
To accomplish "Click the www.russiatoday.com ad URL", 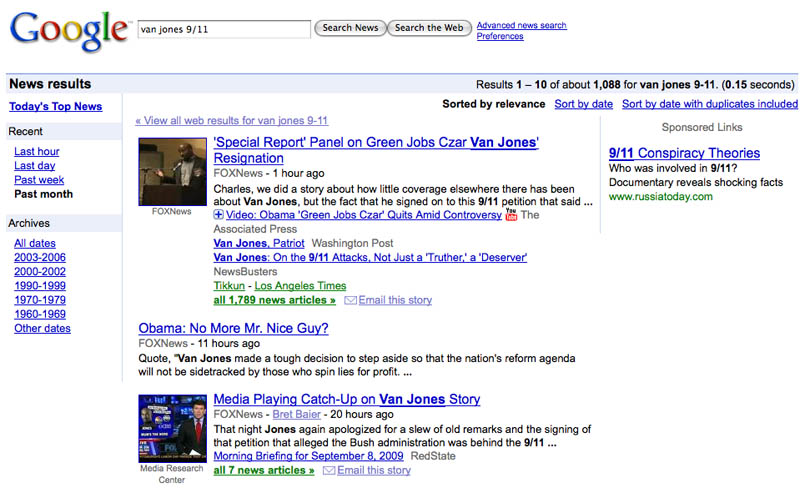I will click(661, 197).
